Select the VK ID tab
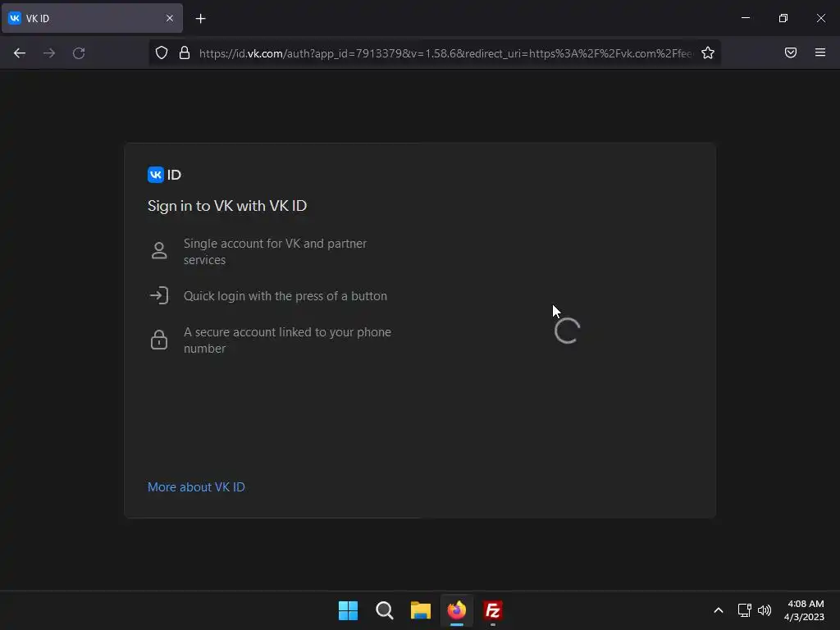Image resolution: width=840 pixels, height=630 pixels. (92, 18)
